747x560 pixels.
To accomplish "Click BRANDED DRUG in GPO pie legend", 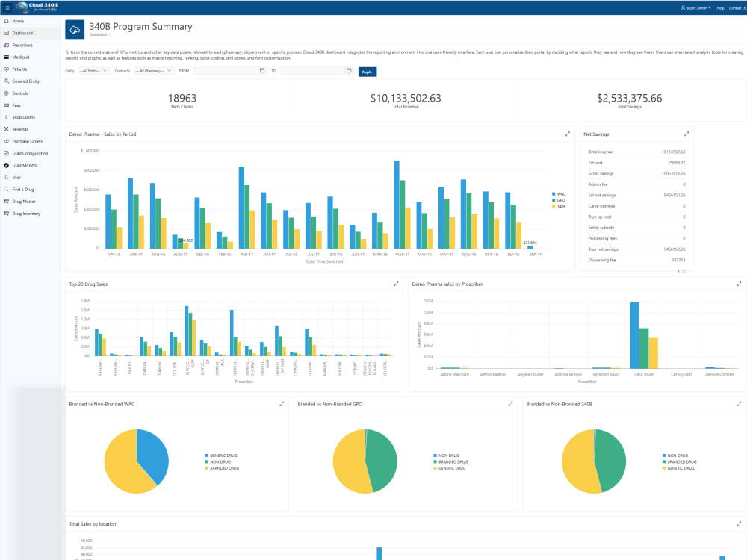I will click(x=450, y=462).
